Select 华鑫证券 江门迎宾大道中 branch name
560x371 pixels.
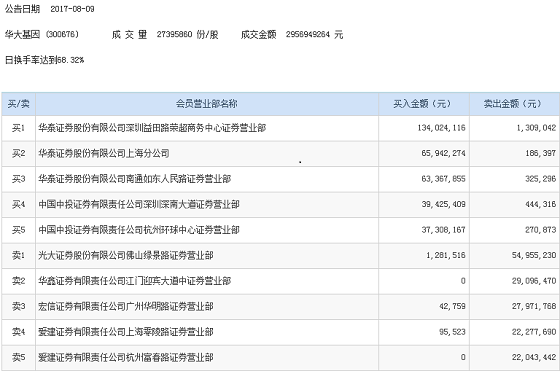pyautogui.click(x=135, y=281)
